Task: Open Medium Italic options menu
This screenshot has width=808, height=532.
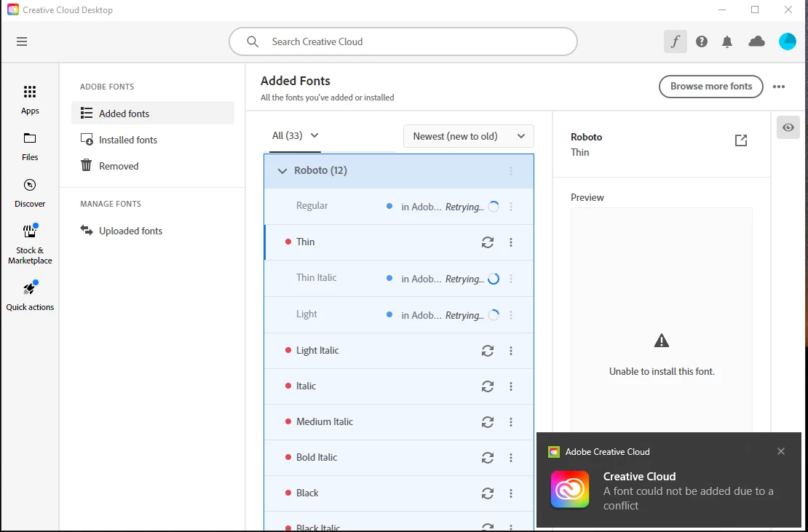Action: coord(511,422)
